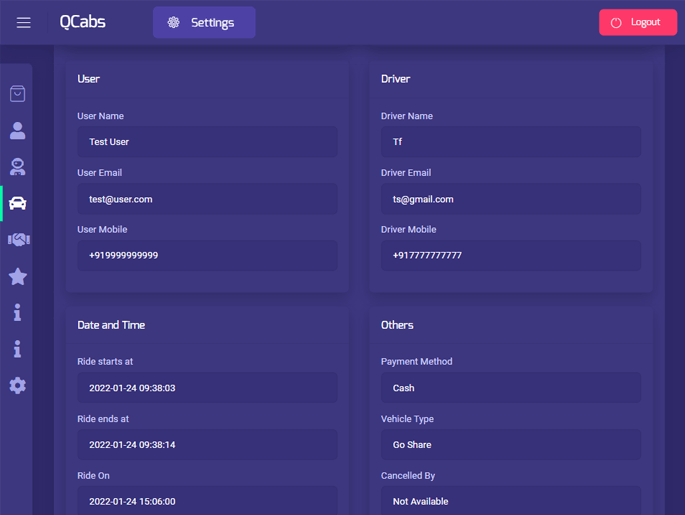The height and width of the screenshot is (515, 685).
Task: Open the user profile icon in the sidebar
Action: tap(18, 131)
